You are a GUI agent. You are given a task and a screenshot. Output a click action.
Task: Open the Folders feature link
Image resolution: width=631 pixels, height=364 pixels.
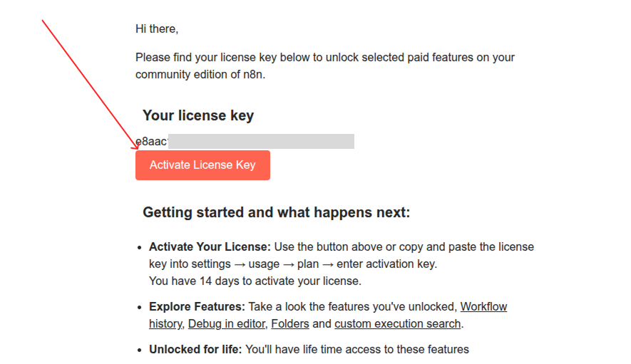pyautogui.click(x=289, y=324)
